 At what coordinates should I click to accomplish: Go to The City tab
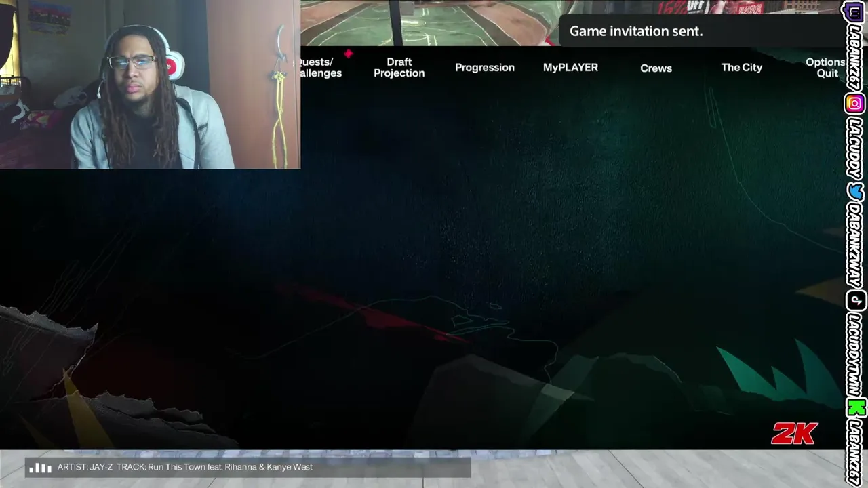point(741,68)
